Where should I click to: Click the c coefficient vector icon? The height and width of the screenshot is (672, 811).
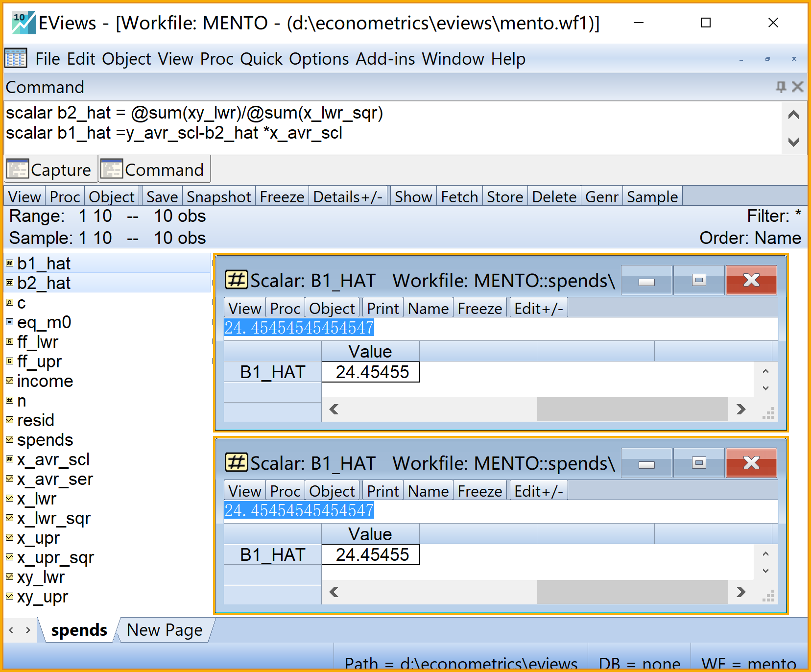[9, 303]
